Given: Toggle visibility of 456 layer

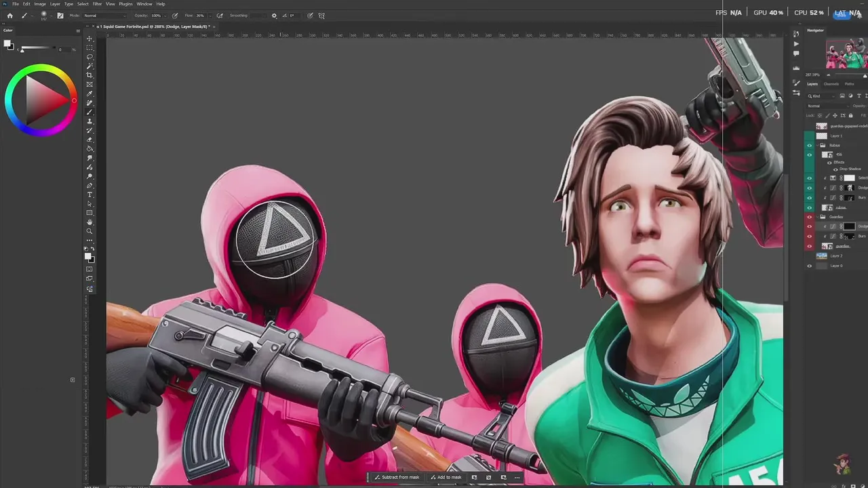Looking at the screenshot, I should [x=809, y=155].
